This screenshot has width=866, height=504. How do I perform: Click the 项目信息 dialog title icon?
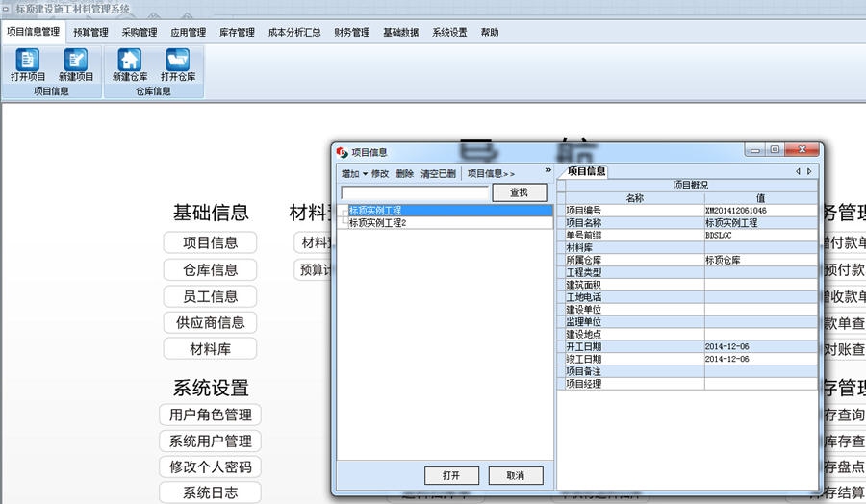point(342,152)
